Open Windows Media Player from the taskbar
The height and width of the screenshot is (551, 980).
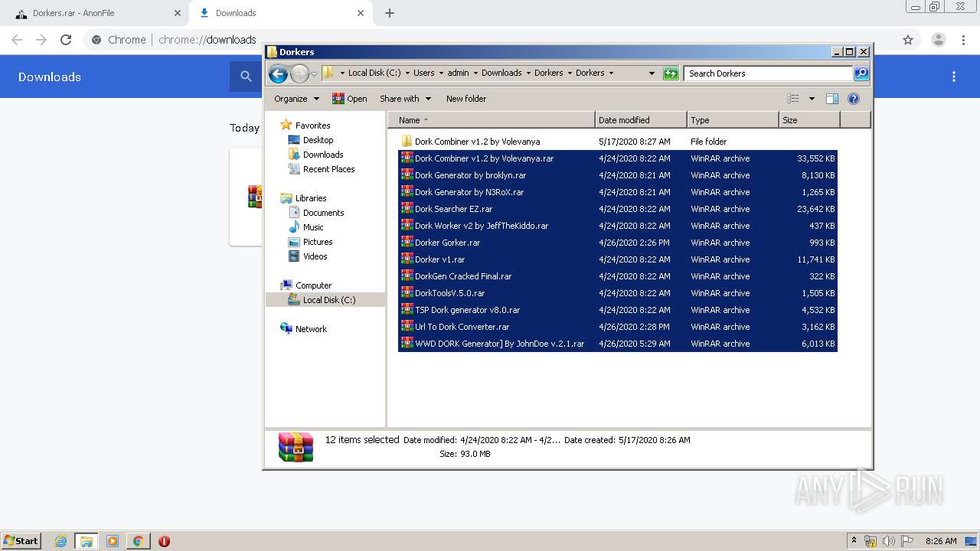113,541
